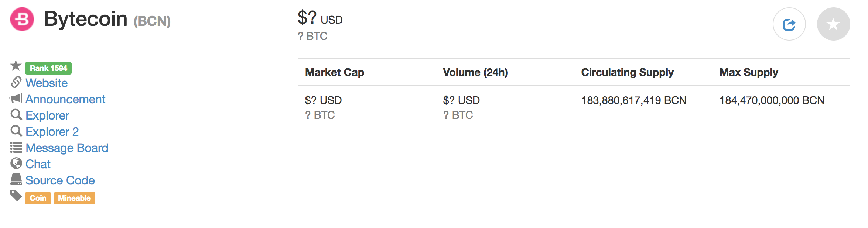Click the star icon beside Rank 1594
Screen dimensions: 868x228
tap(16, 66)
